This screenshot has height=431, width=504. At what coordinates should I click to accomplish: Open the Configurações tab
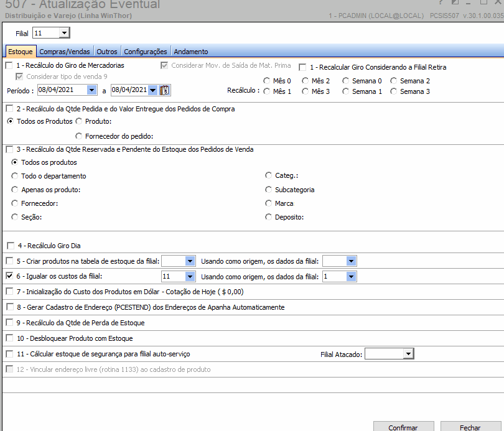click(x=146, y=52)
